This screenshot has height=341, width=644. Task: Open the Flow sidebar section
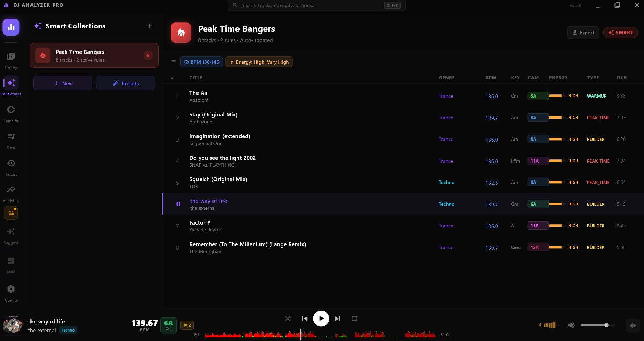(x=11, y=141)
